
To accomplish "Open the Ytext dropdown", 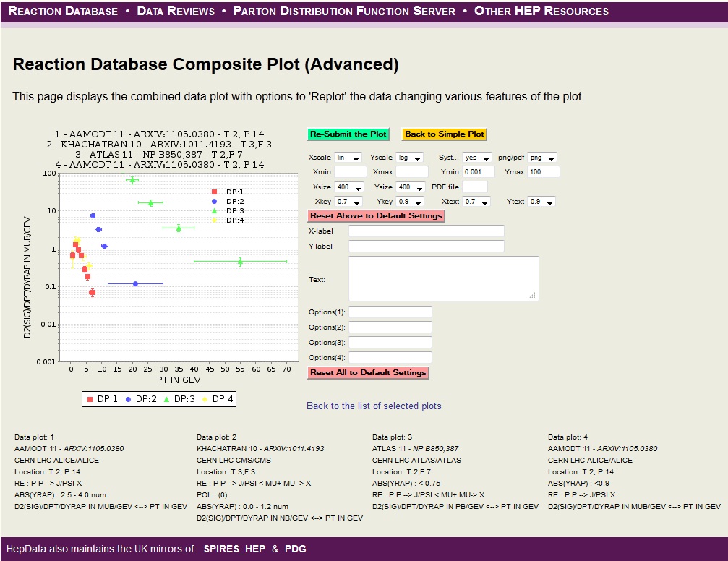I will point(541,202).
